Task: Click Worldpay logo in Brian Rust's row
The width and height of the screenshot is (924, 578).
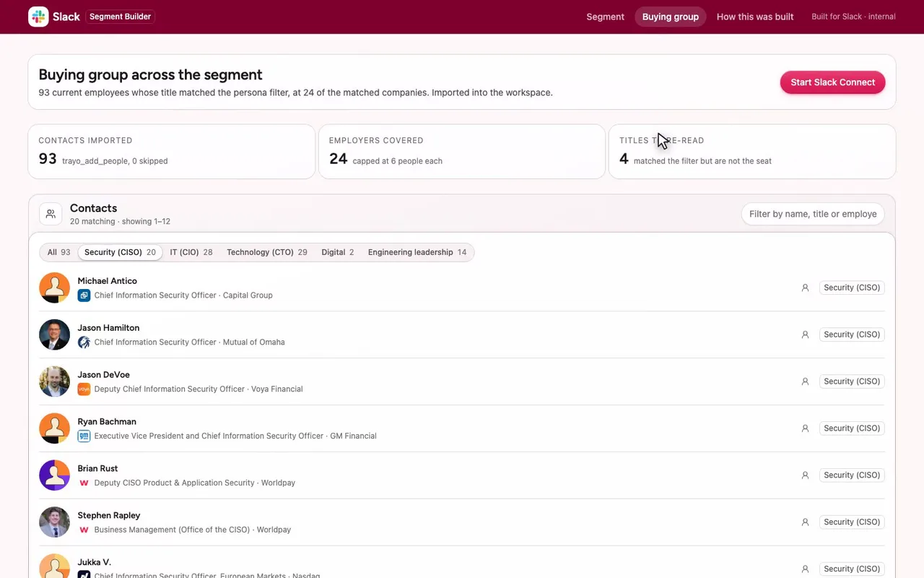Action: point(84,483)
